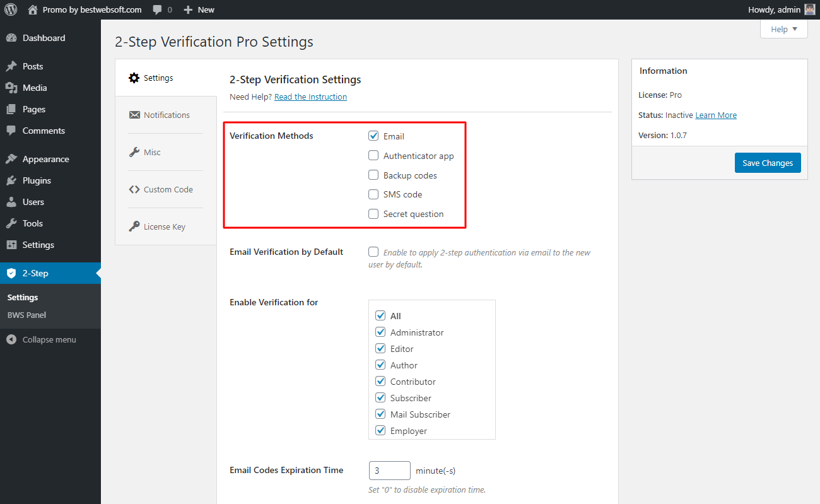820x504 pixels.
Task: Click the gear icon on Settings tab
Action: click(134, 78)
